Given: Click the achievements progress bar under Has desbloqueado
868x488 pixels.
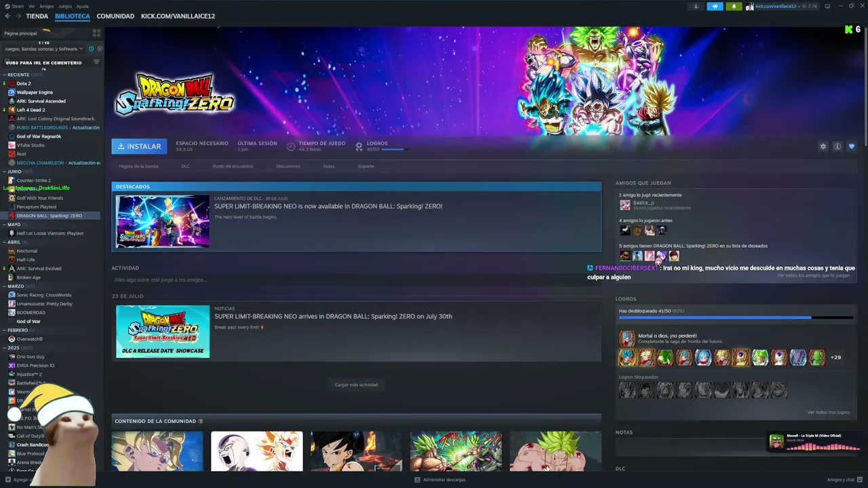Looking at the screenshot, I should (x=736, y=317).
